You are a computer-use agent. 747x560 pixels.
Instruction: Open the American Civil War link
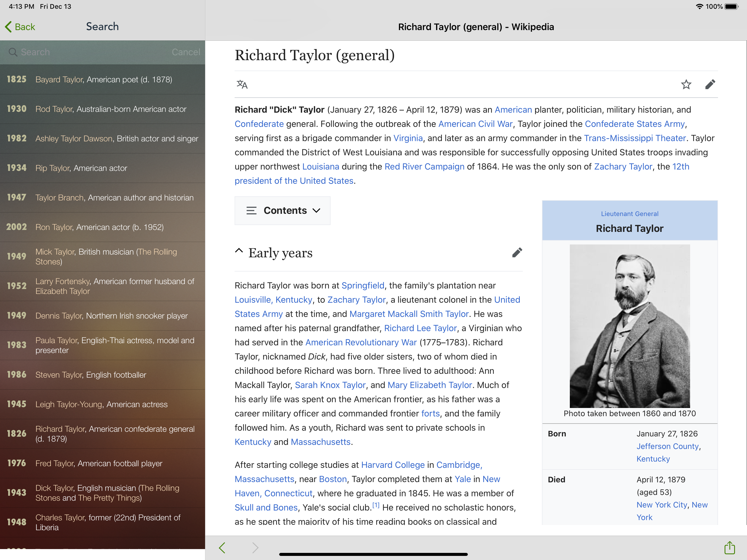(x=475, y=124)
